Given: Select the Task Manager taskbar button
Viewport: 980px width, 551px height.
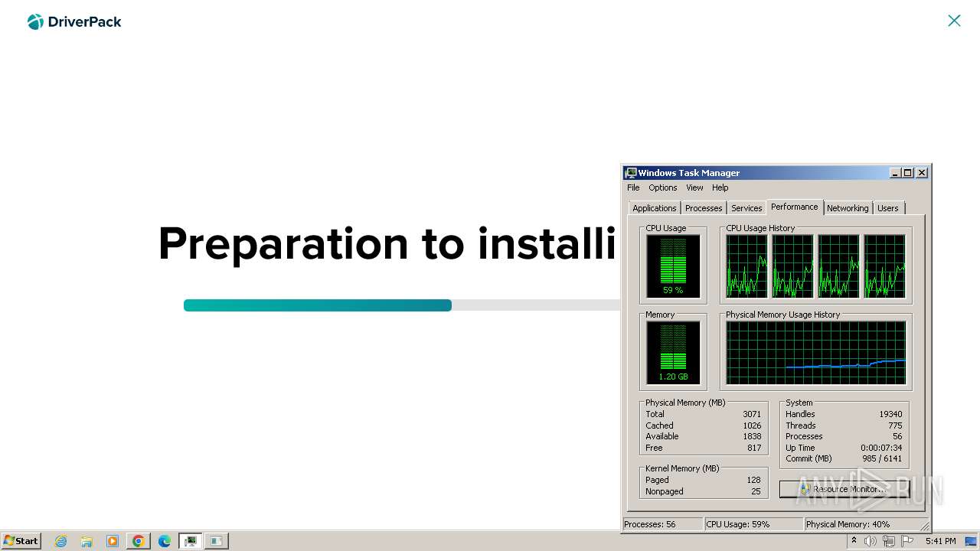Looking at the screenshot, I should point(191,541).
